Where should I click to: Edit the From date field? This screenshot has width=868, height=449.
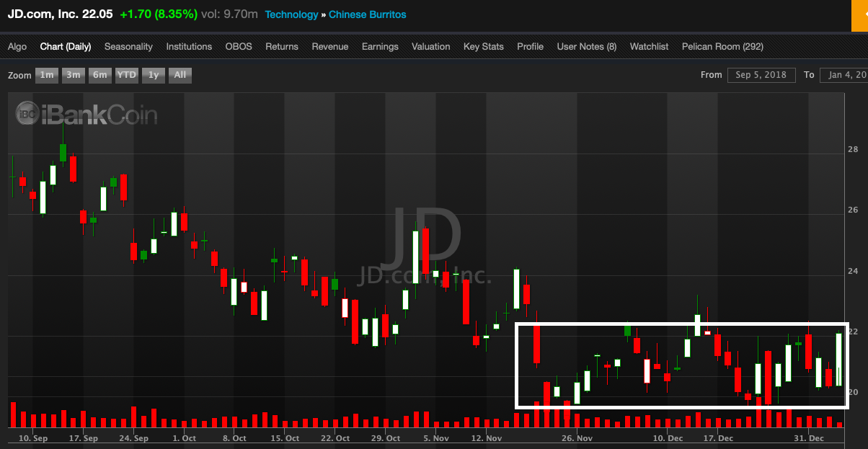[x=762, y=75]
